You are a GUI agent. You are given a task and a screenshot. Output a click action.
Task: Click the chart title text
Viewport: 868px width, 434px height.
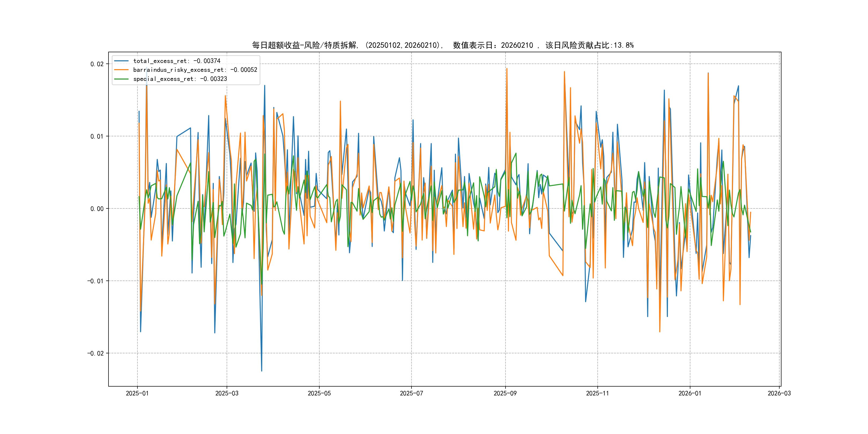click(x=443, y=45)
